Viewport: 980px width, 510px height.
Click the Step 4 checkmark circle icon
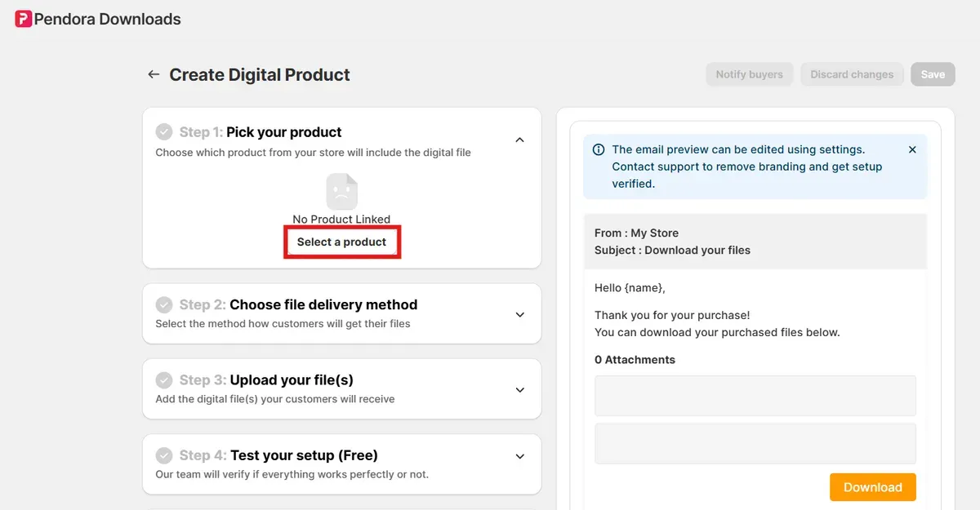coord(165,455)
